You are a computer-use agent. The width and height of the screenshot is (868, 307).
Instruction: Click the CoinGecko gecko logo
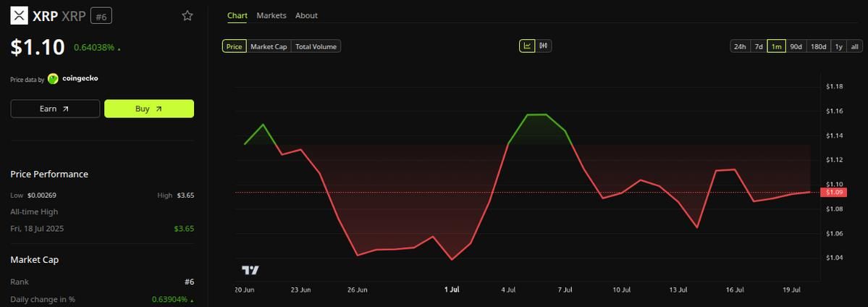(53, 79)
